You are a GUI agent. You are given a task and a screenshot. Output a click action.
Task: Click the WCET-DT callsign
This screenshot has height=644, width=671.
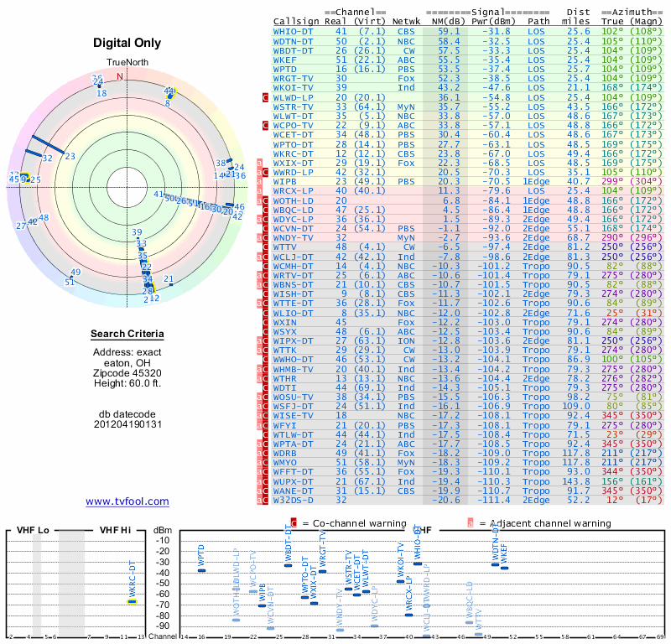click(x=293, y=135)
